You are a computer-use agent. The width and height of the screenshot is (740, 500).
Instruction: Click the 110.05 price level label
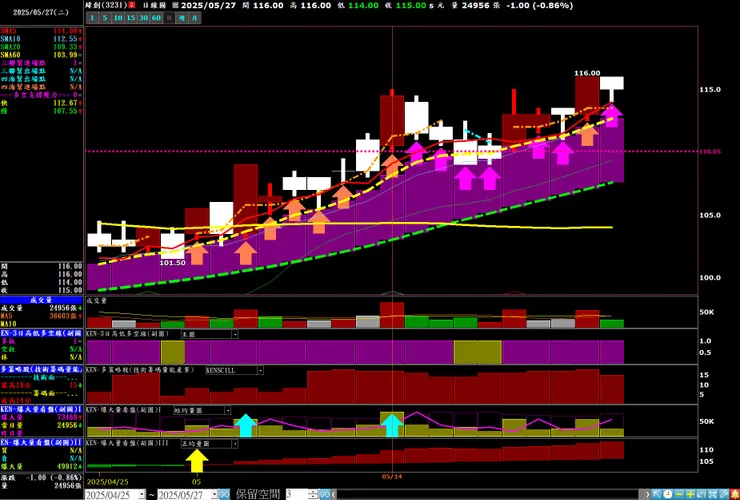pos(710,152)
